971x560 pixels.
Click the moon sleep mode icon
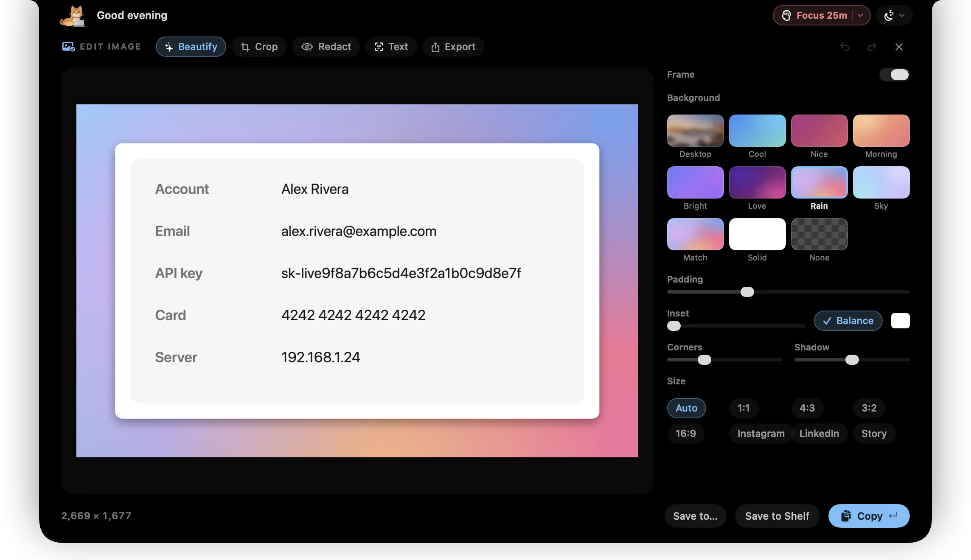[889, 16]
